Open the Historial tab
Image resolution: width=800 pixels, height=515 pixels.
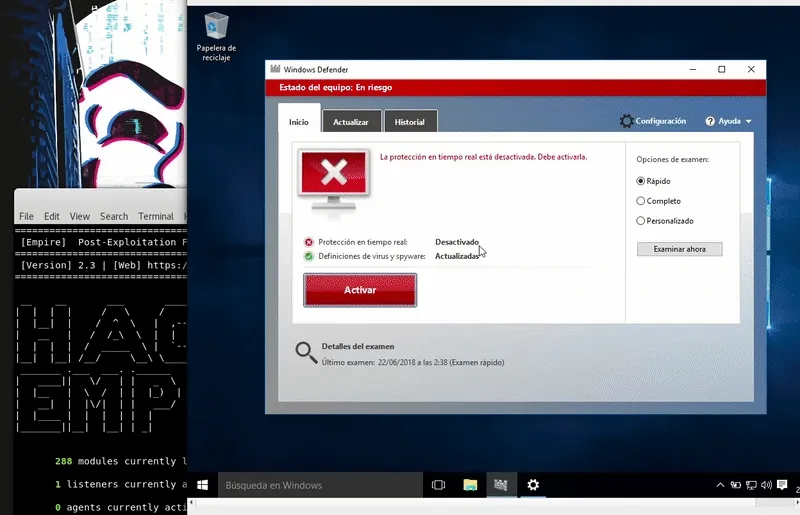(x=410, y=122)
